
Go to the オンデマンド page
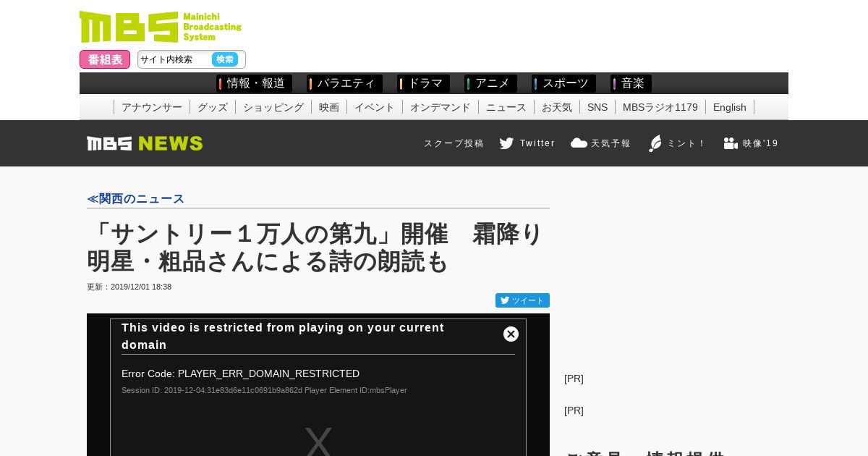click(x=441, y=107)
